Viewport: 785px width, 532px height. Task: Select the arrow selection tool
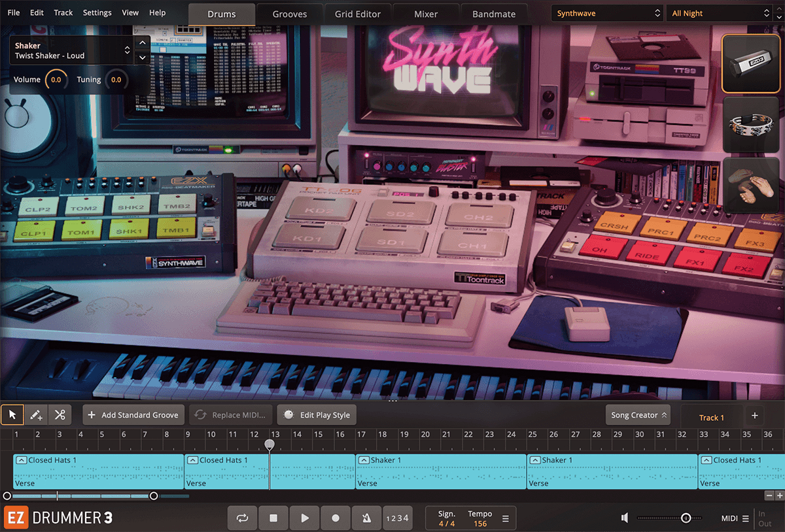tap(12, 414)
